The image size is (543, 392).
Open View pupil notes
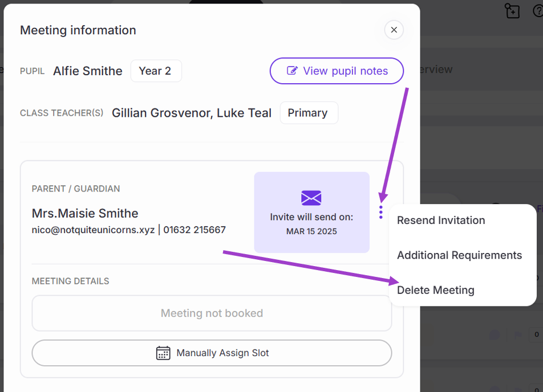coord(337,71)
